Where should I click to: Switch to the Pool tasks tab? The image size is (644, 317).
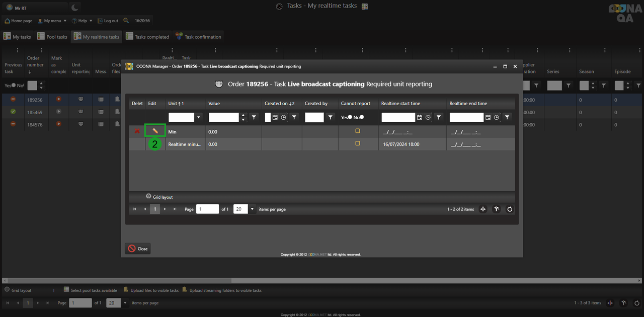[53, 37]
